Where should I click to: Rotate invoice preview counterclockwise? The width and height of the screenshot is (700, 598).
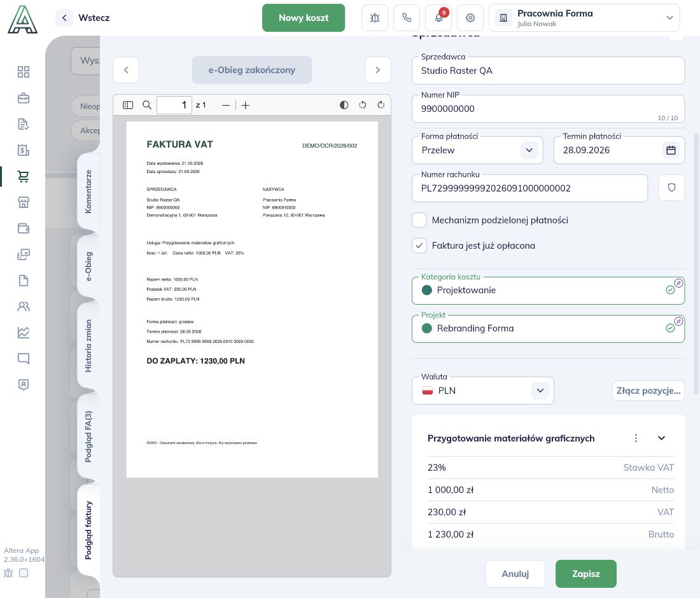tap(363, 105)
